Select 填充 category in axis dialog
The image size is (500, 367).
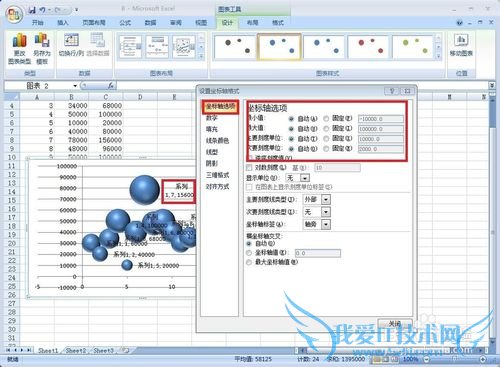pos(212,129)
